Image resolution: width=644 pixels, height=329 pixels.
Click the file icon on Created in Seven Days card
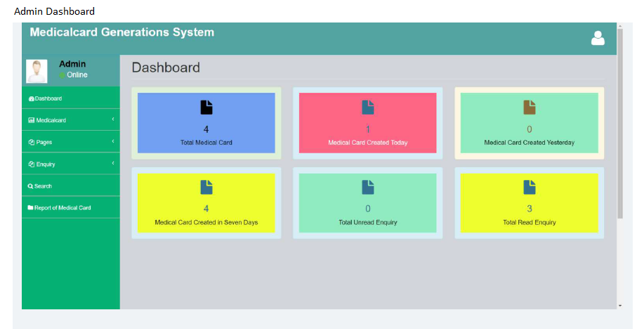click(206, 187)
